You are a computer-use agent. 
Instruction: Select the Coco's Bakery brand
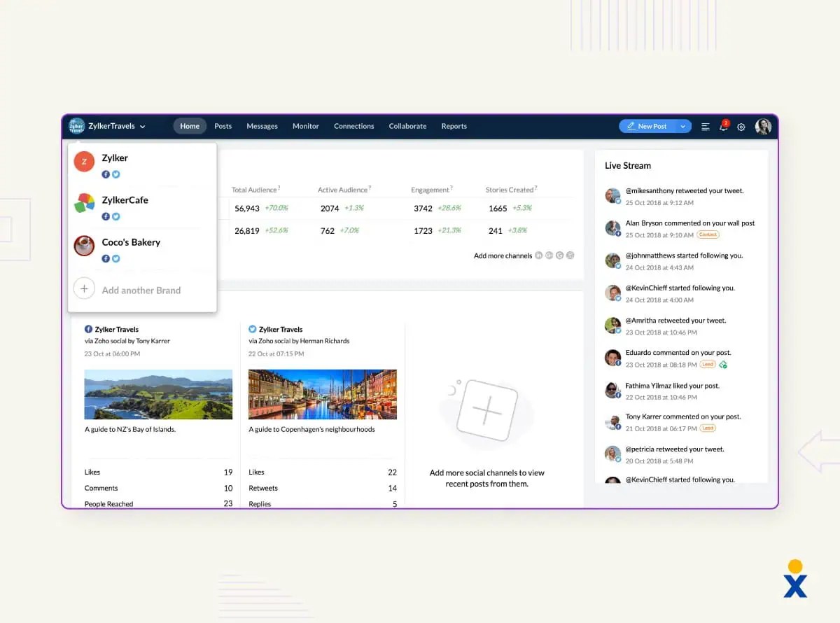point(130,242)
